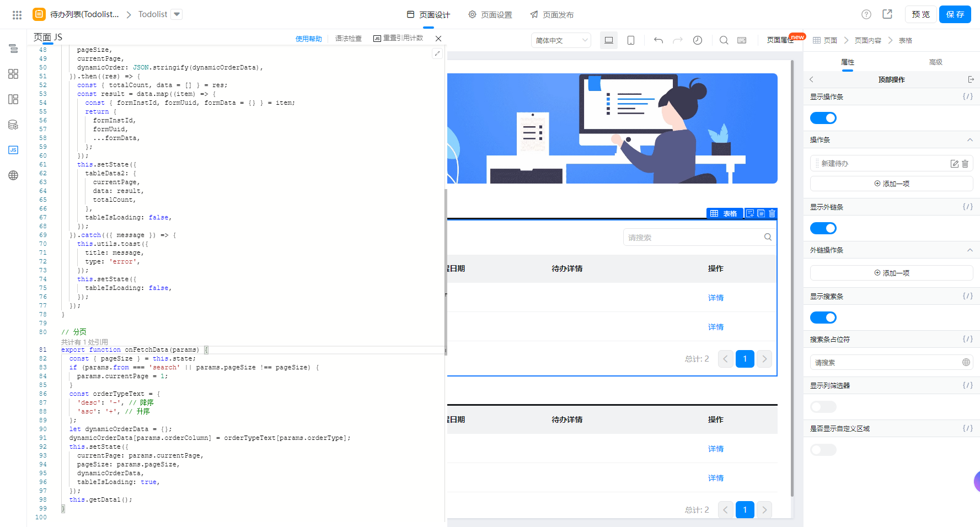Click the 保存 button
980x527 pixels.
955,14
